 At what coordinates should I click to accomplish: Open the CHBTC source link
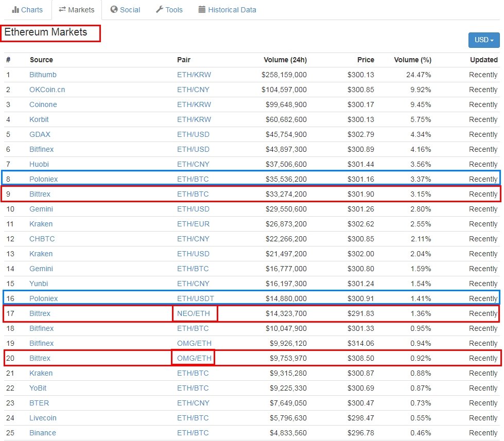click(x=42, y=239)
